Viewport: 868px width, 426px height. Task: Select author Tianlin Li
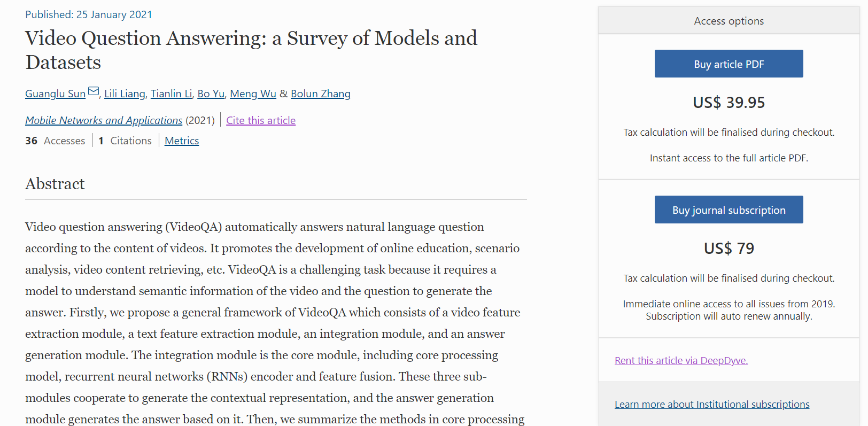(171, 94)
